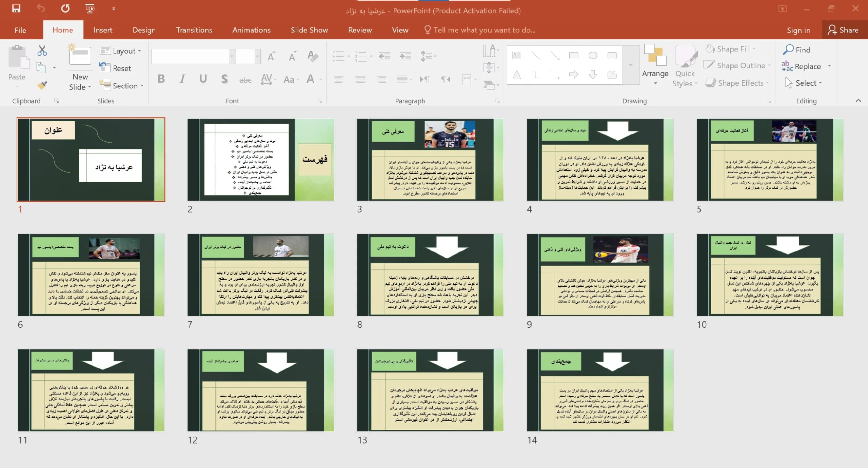This screenshot has height=468, width=868.
Task: Select slide 9 thumbnail
Action: click(x=600, y=275)
